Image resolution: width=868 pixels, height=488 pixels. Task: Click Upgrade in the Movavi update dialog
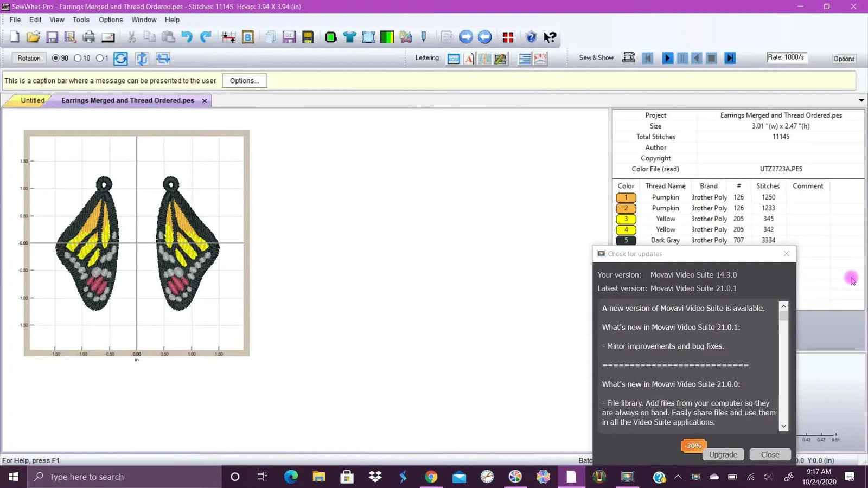tap(723, 454)
